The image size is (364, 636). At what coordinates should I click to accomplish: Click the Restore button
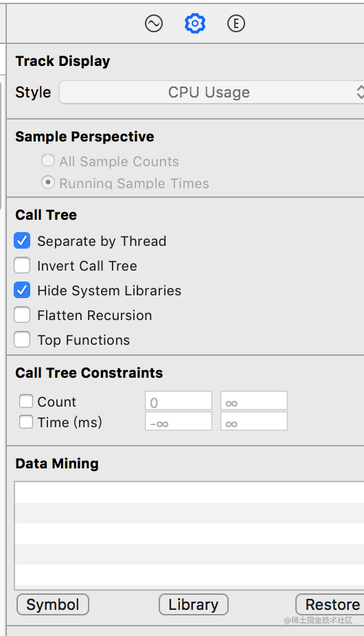pos(330,605)
